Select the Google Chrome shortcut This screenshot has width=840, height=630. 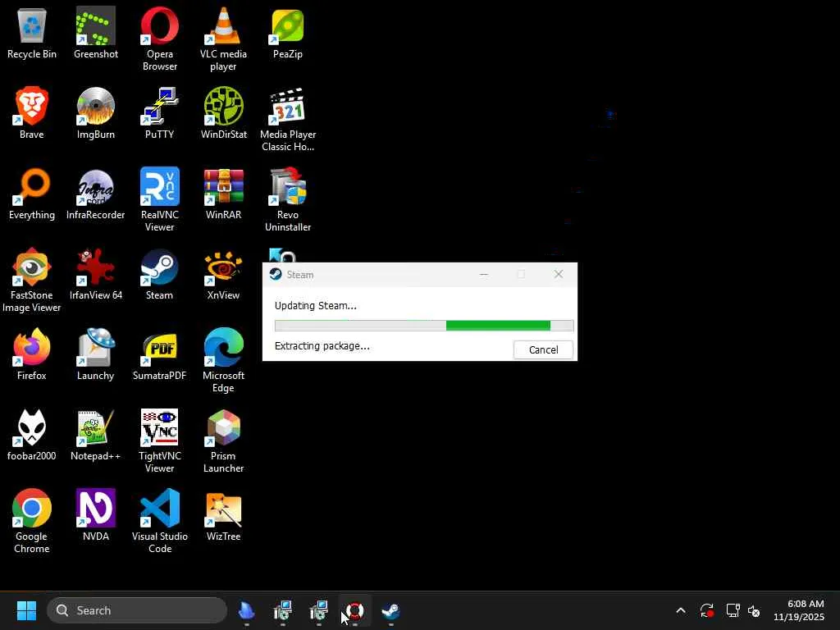32,521
